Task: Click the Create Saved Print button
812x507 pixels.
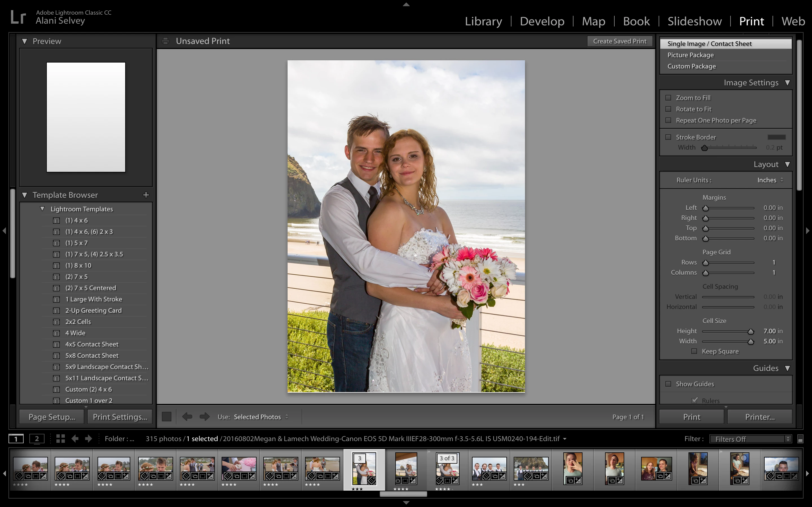Action: click(619, 41)
